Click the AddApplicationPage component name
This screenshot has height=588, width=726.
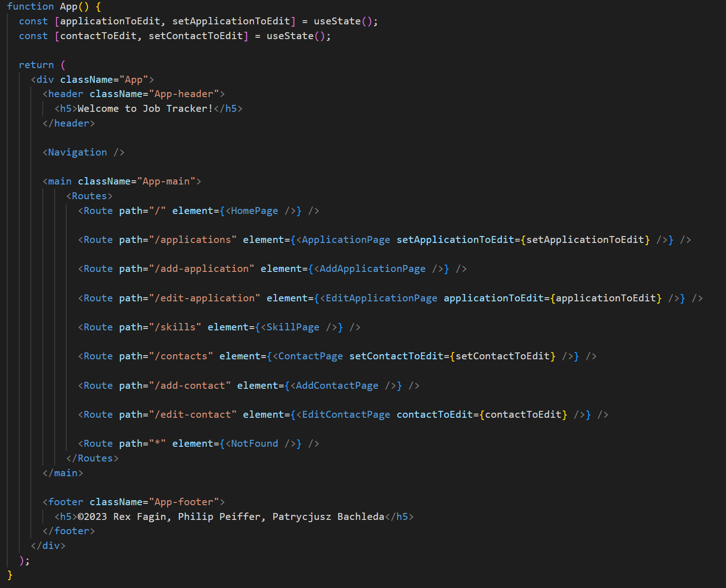pyautogui.click(x=372, y=269)
